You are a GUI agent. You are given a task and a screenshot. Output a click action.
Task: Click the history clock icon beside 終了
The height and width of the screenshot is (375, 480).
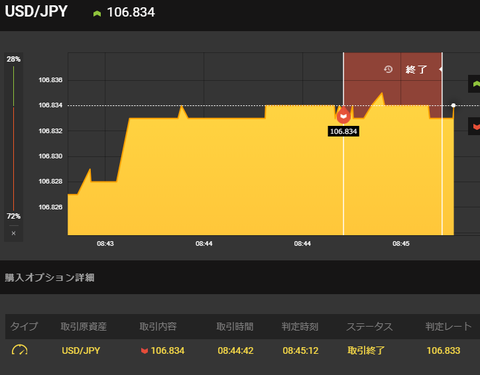click(388, 69)
